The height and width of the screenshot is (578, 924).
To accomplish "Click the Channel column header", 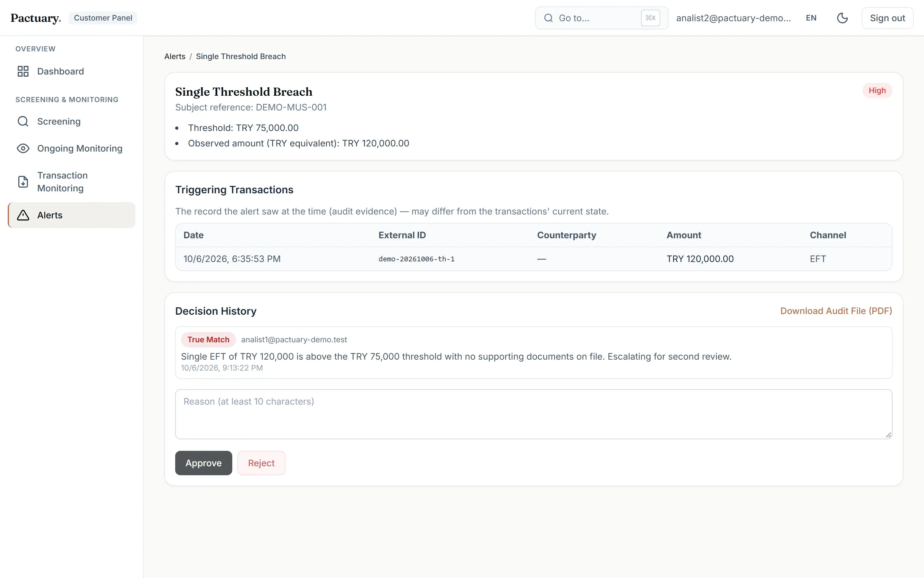I will [828, 235].
